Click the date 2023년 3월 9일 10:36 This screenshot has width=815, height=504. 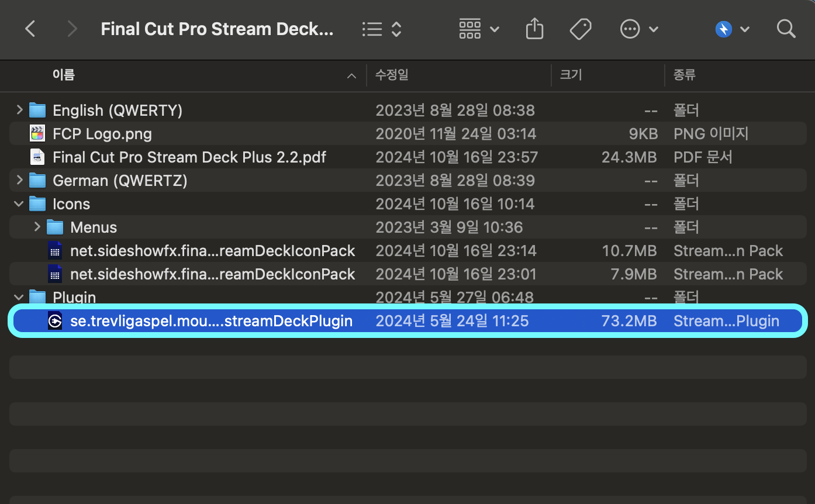pos(449,227)
